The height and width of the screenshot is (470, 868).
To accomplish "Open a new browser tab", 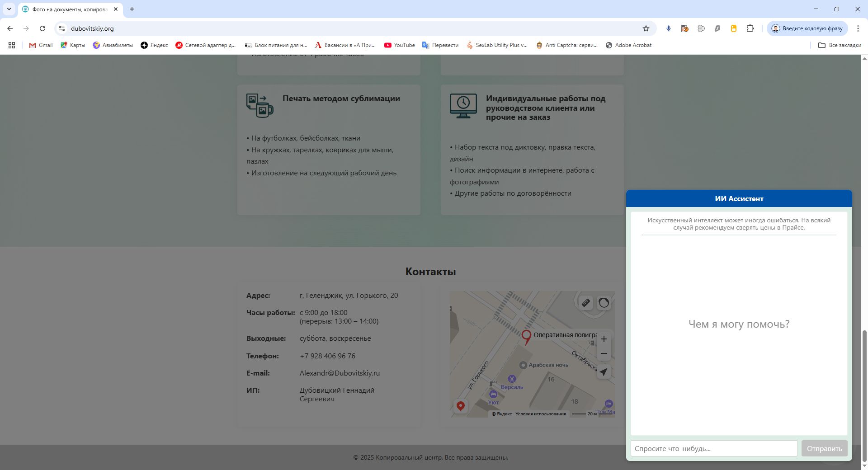I will [x=132, y=9].
